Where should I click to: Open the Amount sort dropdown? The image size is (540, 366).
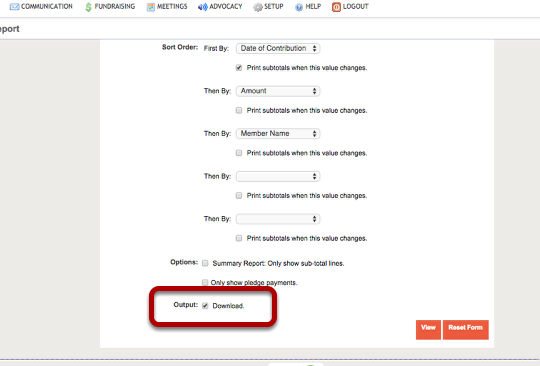click(278, 91)
